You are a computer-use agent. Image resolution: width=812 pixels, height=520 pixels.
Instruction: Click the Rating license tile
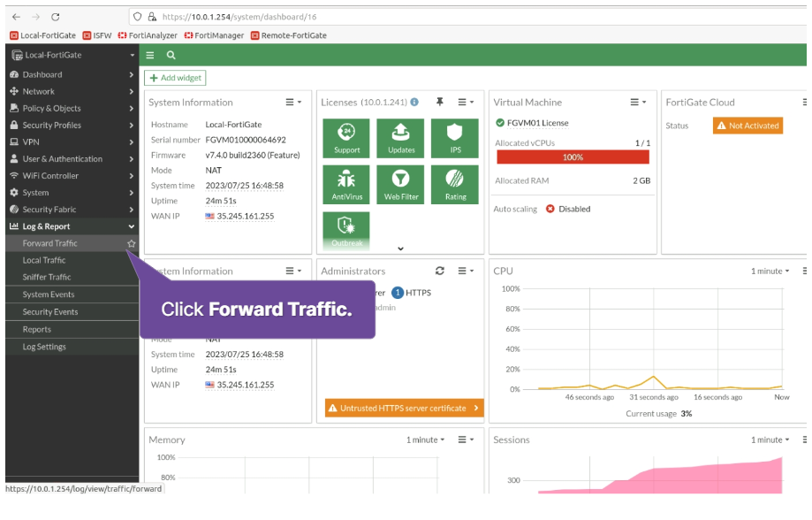pos(455,185)
